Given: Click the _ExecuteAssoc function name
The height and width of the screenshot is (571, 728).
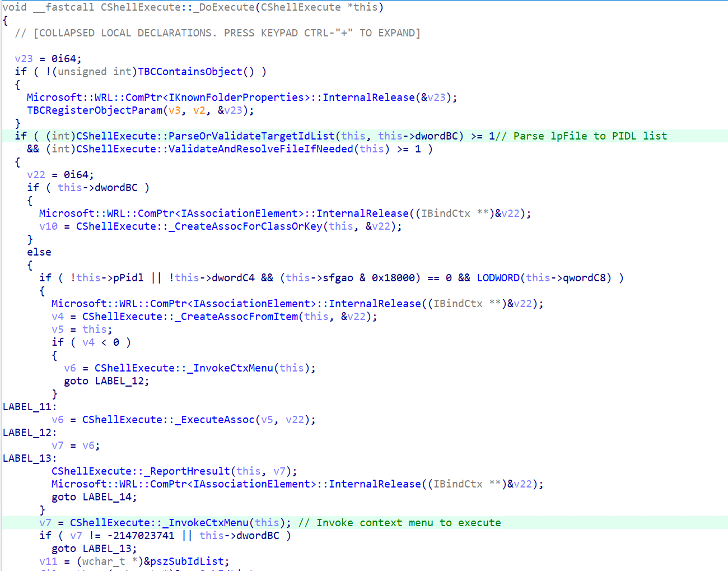Looking at the screenshot, I should click(x=214, y=420).
